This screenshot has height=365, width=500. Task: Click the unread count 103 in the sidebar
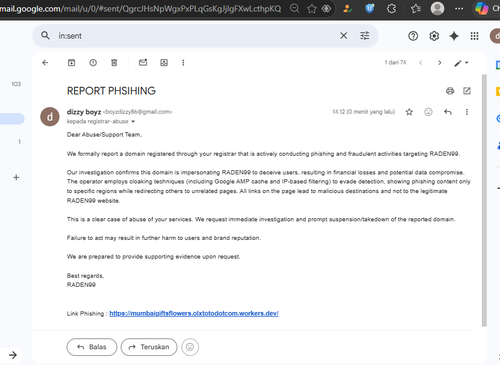pyautogui.click(x=16, y=84)
